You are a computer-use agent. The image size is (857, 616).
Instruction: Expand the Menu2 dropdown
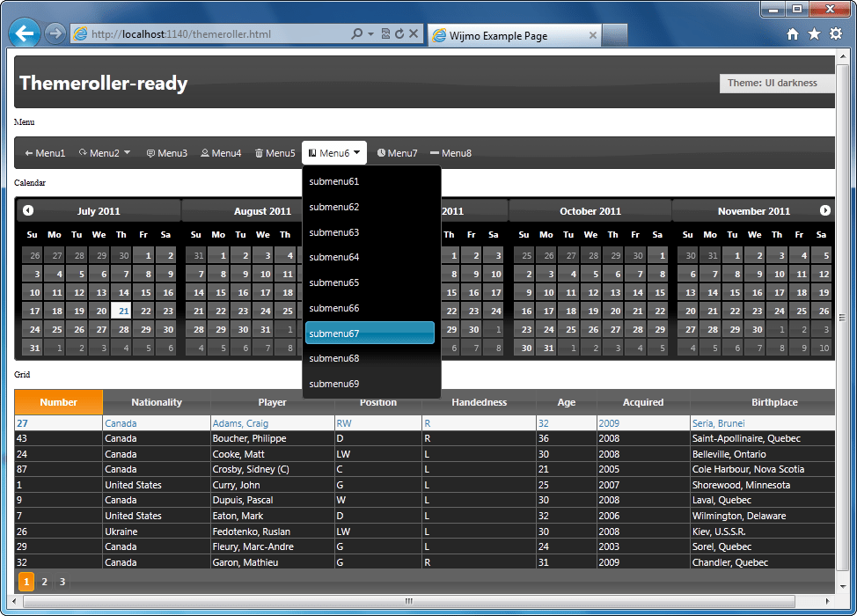tap(105, 153)
